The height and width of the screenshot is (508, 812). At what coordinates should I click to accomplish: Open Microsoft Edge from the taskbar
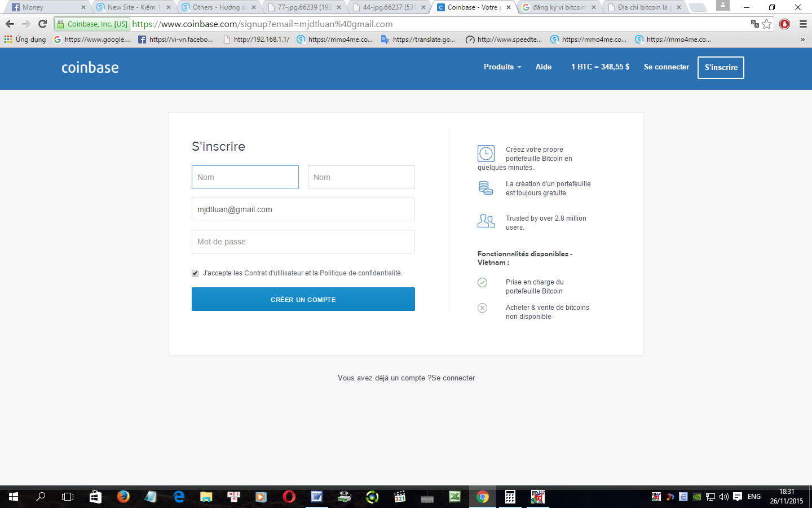pyautogui.click(x=179, y=497)
